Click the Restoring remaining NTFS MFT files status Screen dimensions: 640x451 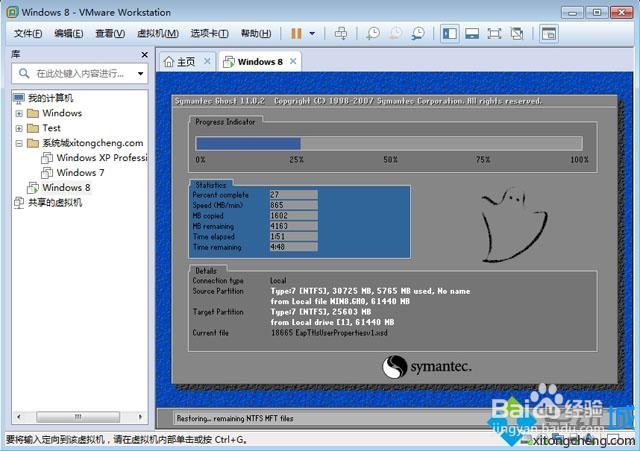235,418
